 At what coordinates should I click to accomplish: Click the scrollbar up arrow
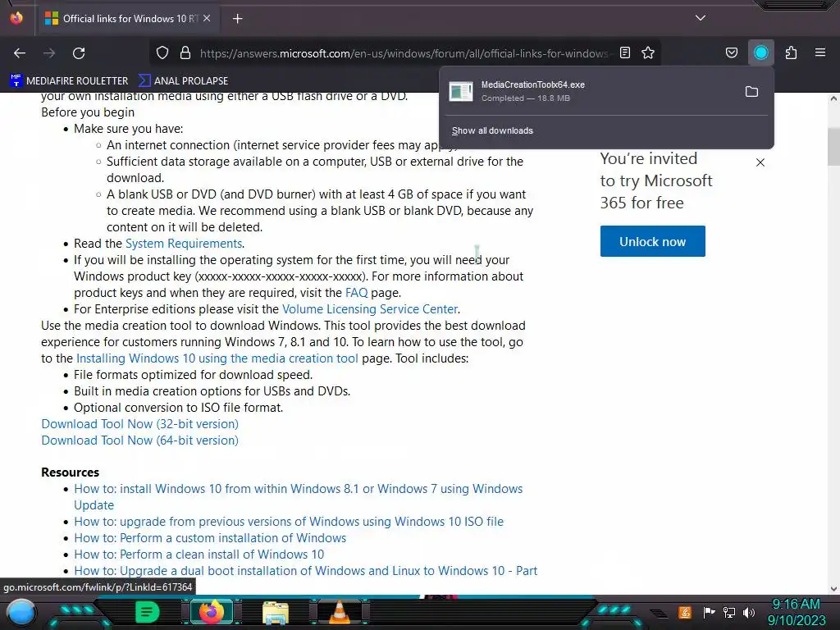click(x=833, y=98)
